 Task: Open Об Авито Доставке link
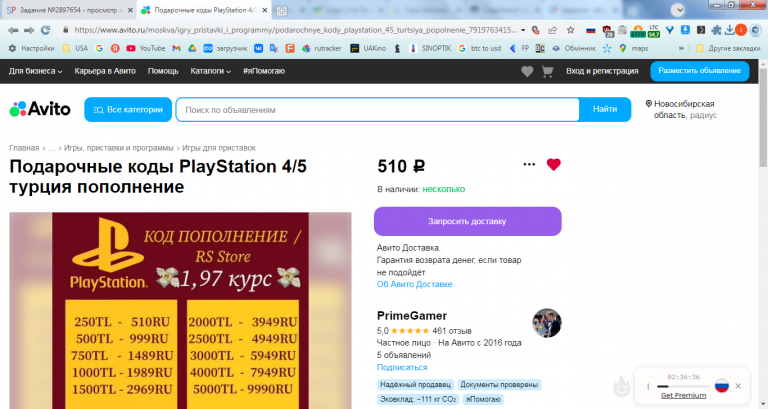point(414,284)
